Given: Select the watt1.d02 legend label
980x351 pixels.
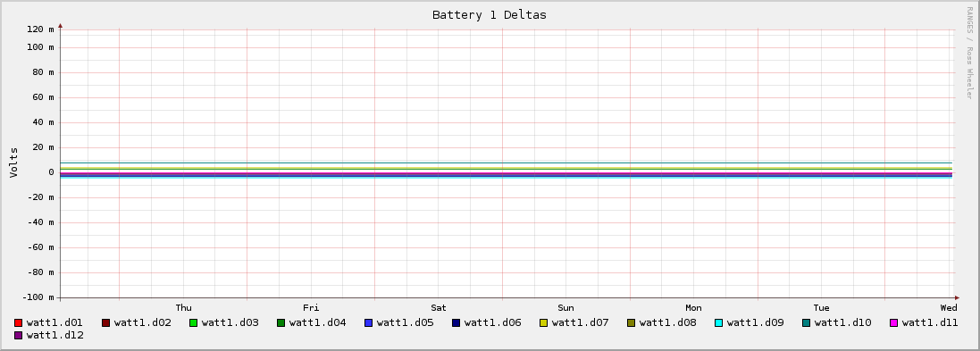Looking at the screenshot, I should point(143,323).
